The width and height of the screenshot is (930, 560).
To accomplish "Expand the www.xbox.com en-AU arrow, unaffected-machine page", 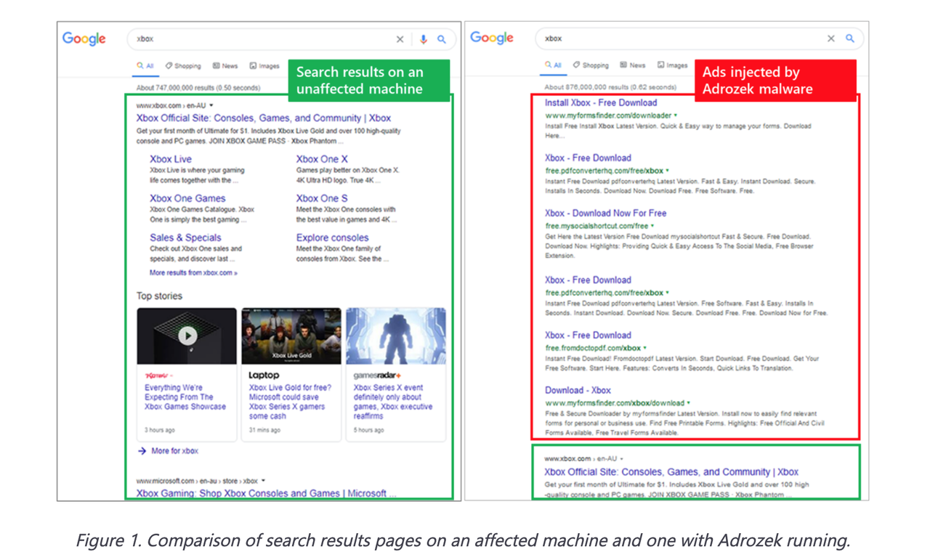I will [x=211, y=106].
